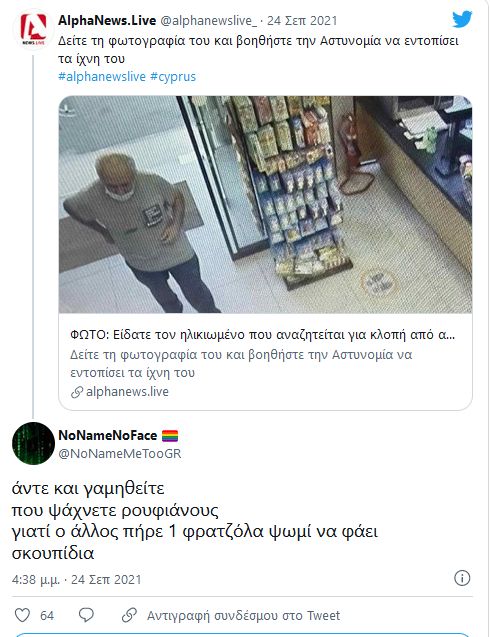Click the link icon beside alphanews.live
The image size is (490, 637).
coord(77,392)
